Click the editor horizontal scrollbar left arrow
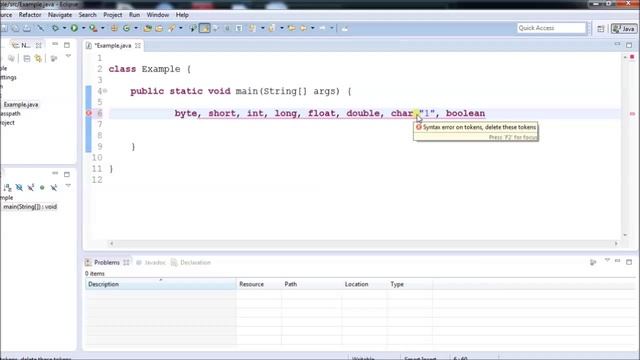The width and height of the screenshot is (640, 360). 111,243
